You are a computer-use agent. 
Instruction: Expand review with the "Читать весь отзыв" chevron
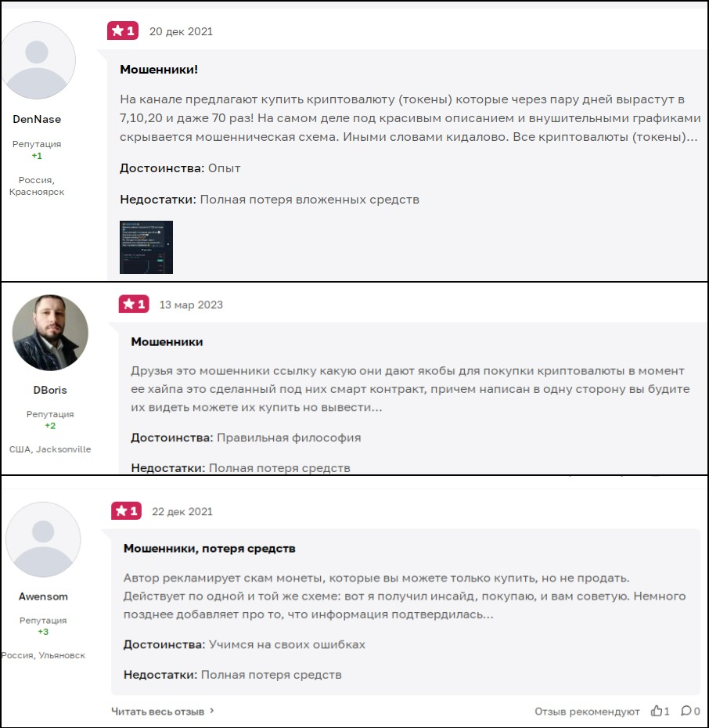[x=212, y=712]
